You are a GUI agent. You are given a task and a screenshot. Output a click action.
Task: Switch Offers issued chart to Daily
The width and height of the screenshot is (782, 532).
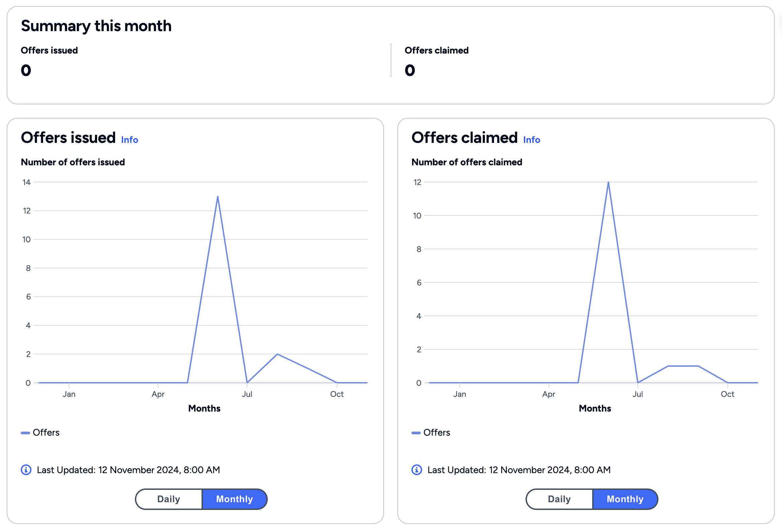pyautogui.click(x=169, y=499)
